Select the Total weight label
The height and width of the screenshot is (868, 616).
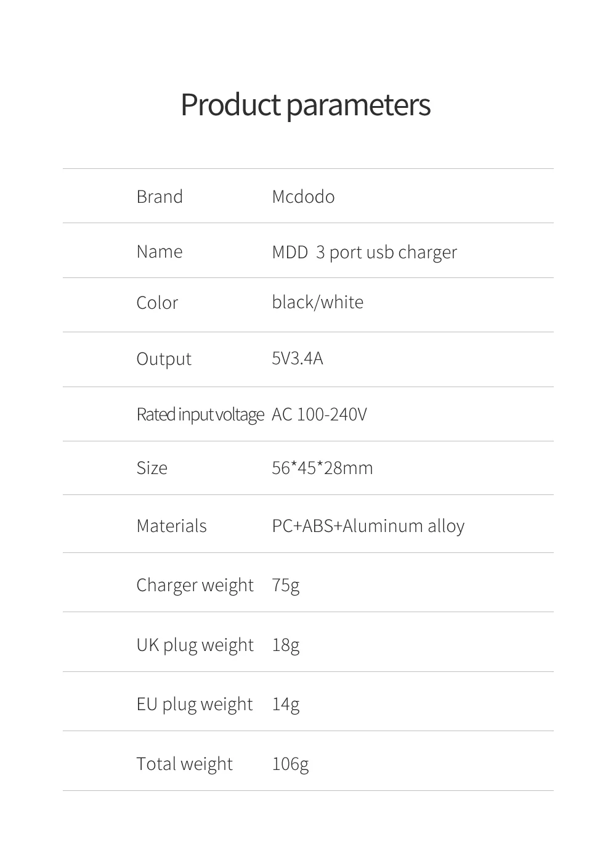point(185,764)
